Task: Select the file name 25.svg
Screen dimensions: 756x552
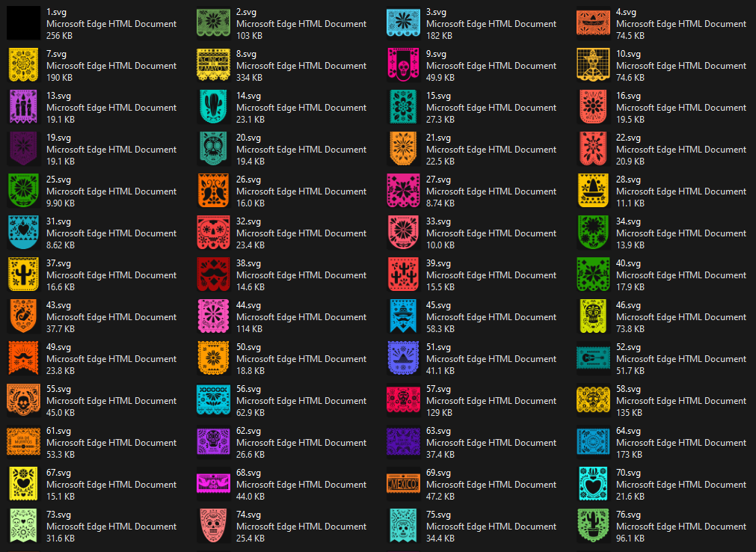Action: 58,180
